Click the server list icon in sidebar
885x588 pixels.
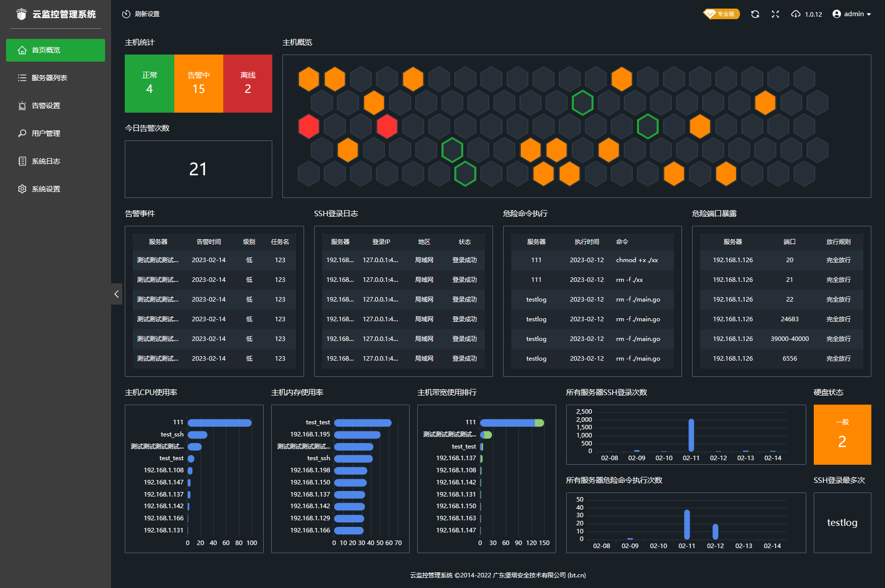[22, 78]
